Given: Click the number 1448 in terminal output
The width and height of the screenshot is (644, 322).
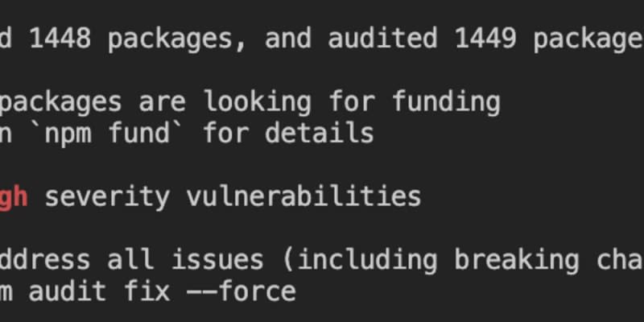Looking at the screenshot, I should [x=60, y=39].
